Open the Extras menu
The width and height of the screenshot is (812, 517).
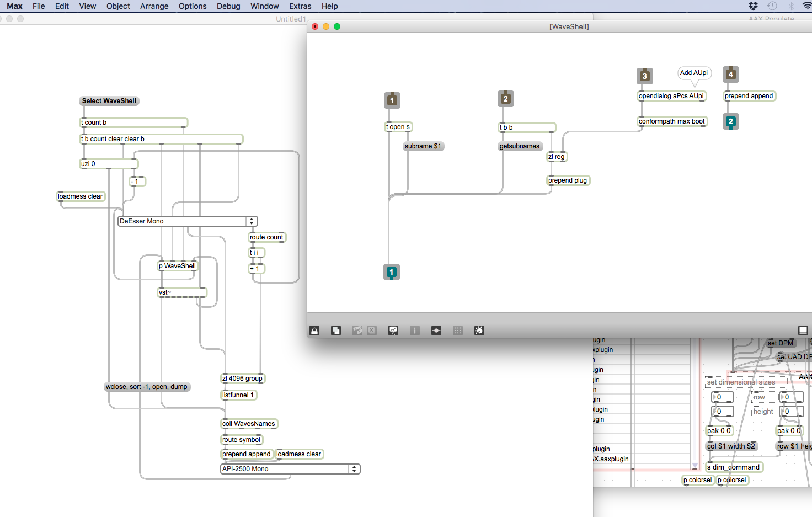pos(300,6)
